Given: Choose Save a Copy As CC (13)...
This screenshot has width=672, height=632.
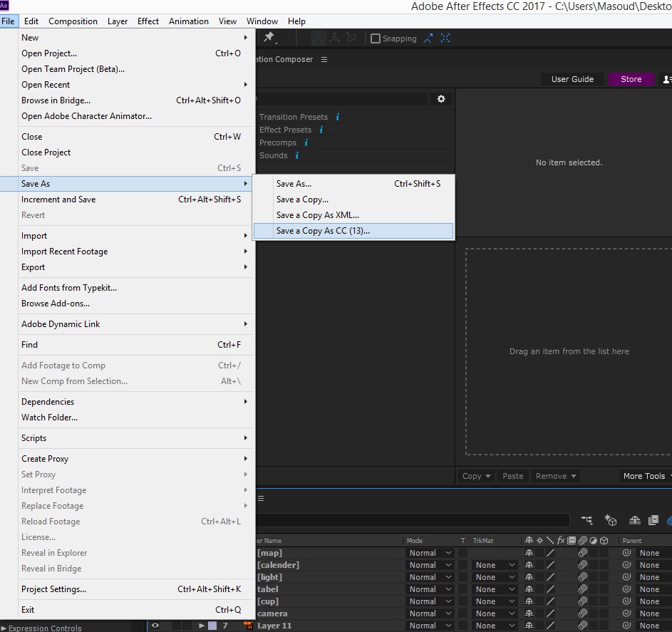Looking at the screenshot, I should click(353, 231).
